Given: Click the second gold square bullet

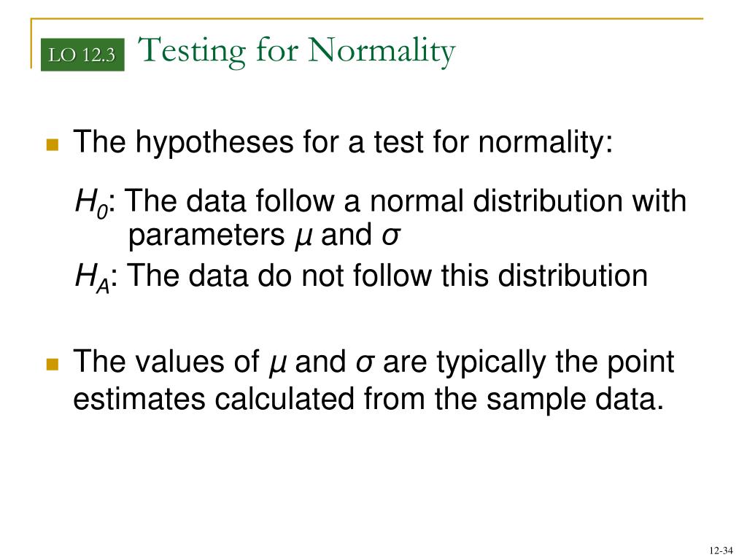Looking at the screenshot, I should click(x=53, y=365).
